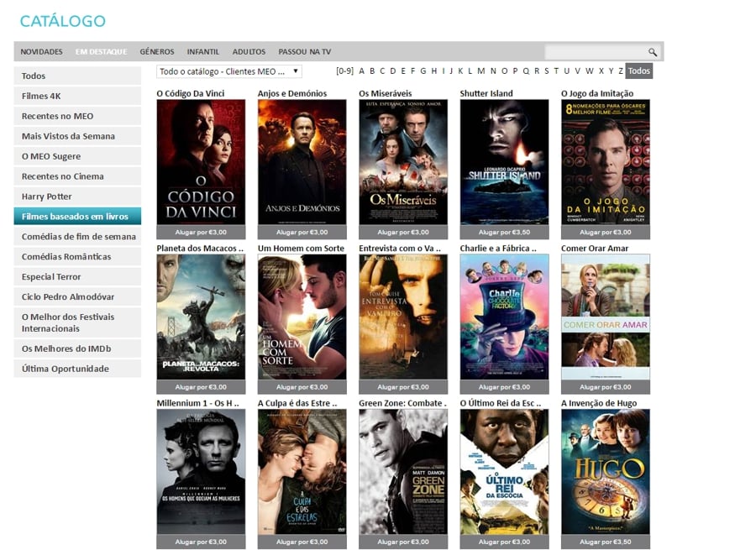Viewport: 756px width, 550px height.
Task: Click the Os Miseráveis title link
Action: [386, 93]
